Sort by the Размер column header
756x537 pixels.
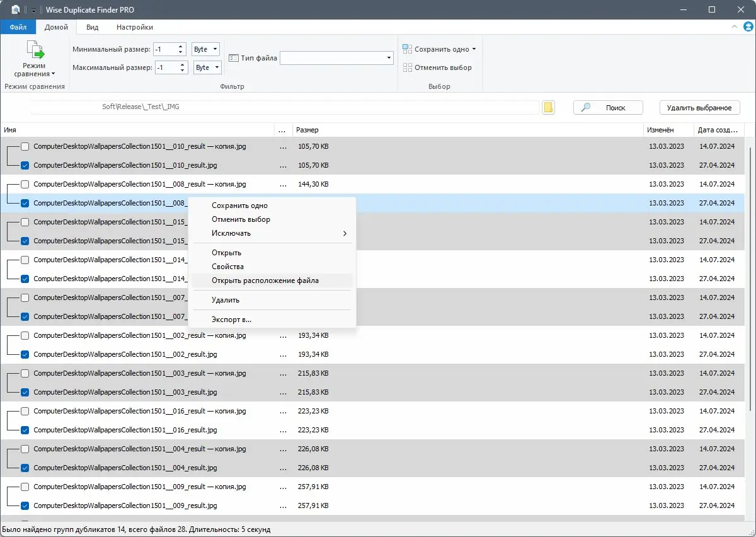pos(468,130)
